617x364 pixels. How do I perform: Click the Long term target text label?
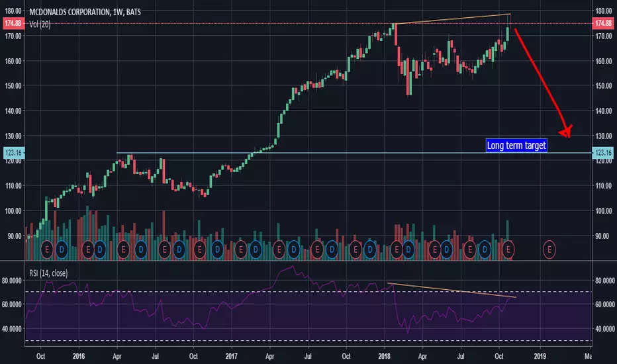pyautogui.click(x=516, y=146)
